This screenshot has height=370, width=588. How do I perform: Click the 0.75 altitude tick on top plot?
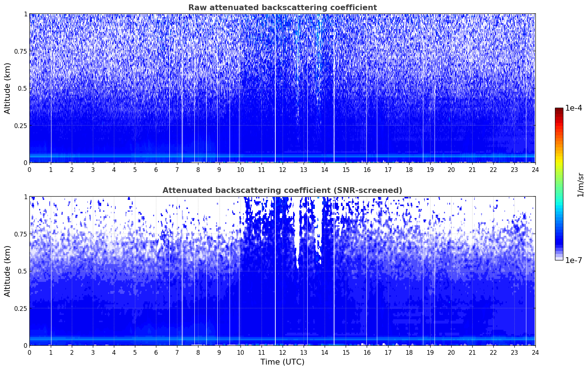point(21,51)
